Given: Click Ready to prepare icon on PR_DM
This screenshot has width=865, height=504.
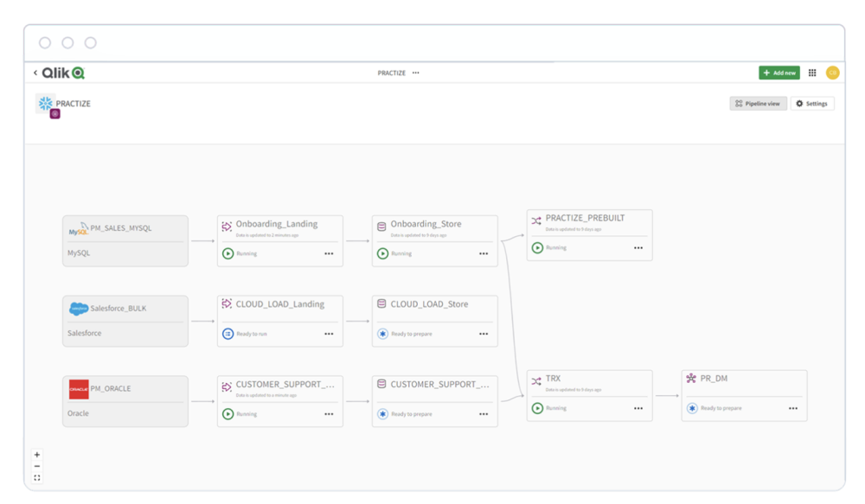Looking at the screenshot, I should [x=692, y=408].
